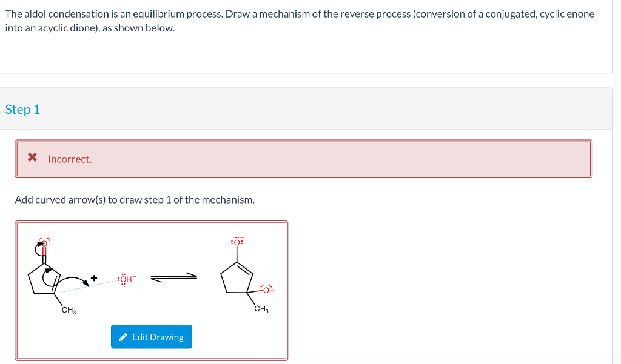621x364 pixels.
Task: Open the Step 1 heading
Action: 22,109
